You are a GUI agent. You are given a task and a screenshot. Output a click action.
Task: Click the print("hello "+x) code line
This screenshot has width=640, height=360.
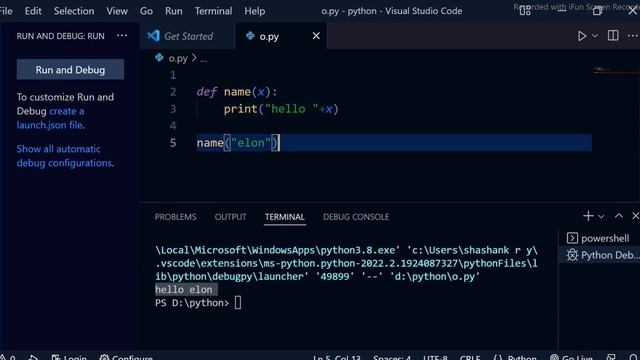(281, 109)
